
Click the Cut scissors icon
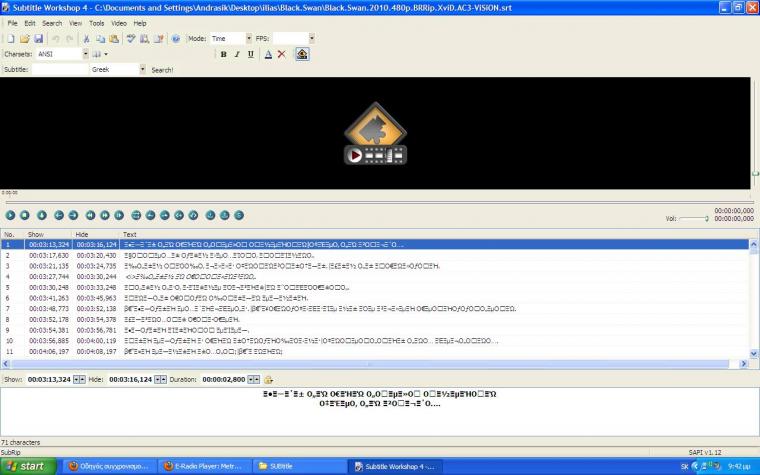click(x=87, y=38)
